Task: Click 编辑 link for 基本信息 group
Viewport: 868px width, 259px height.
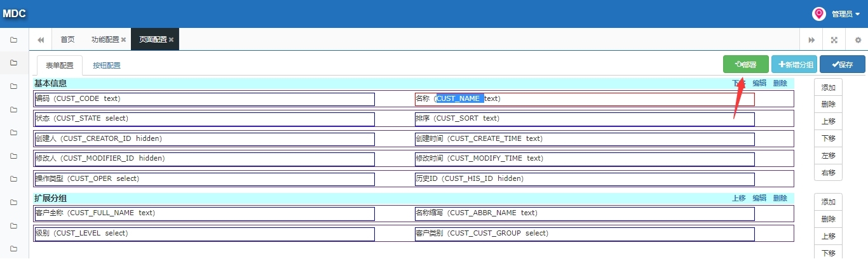Action: point(759,83)
